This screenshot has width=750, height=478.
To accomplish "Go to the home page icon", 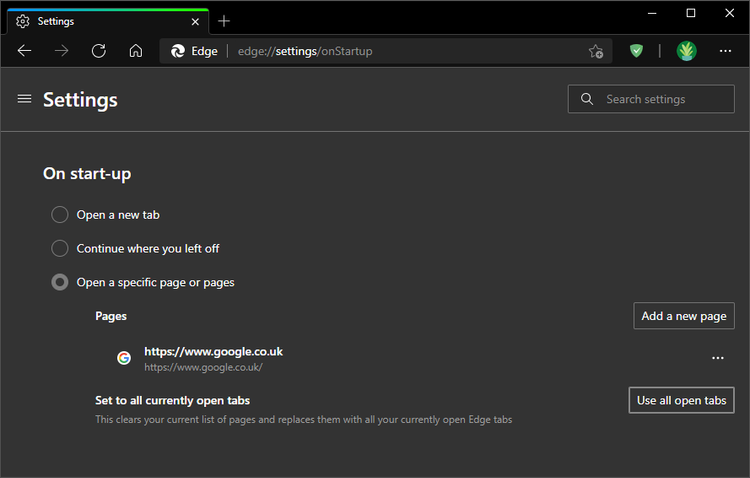I will (x=136, y=51).
